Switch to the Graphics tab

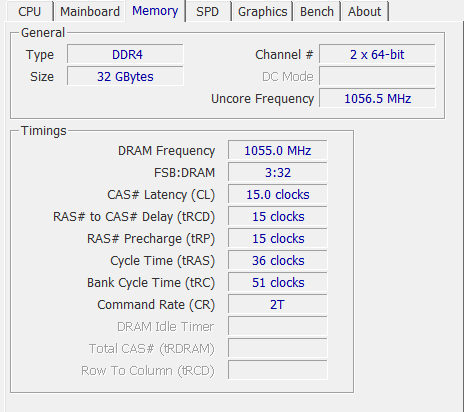click(263, 12)
